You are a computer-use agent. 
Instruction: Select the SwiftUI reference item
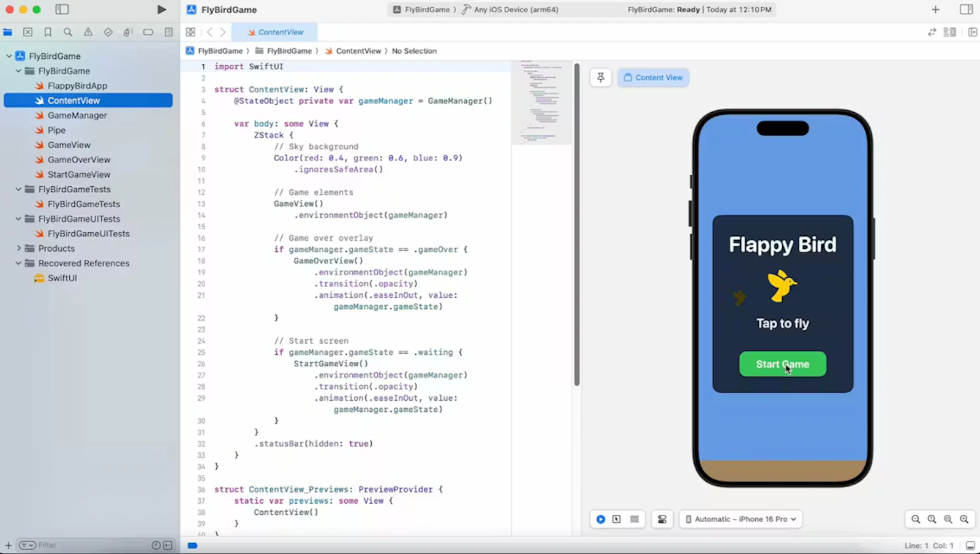click(x=62, y=278)
